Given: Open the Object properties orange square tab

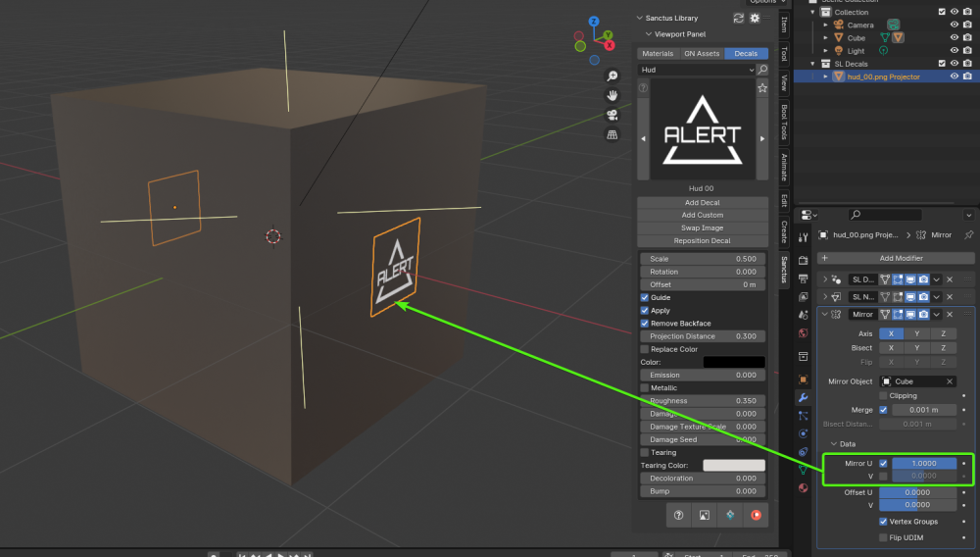Looking at the screenshot, I should click(x=804, y=380).
